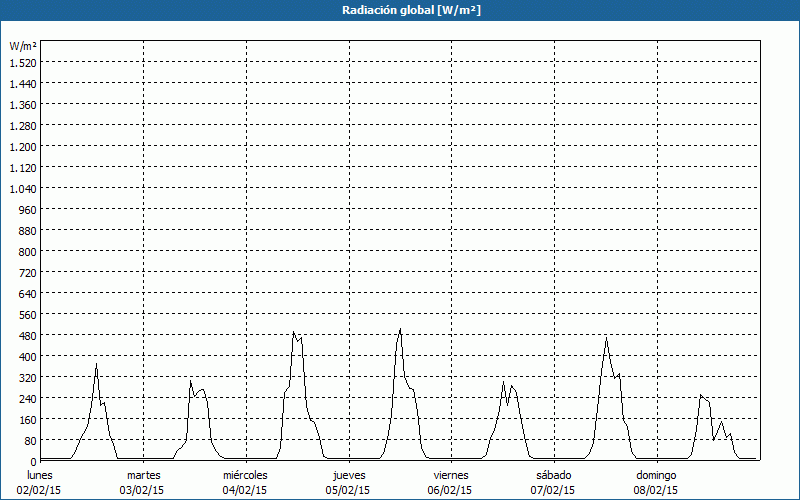Click the 1.280 axis value
Viewport: 800px width, 500px height.
point(23,126)
